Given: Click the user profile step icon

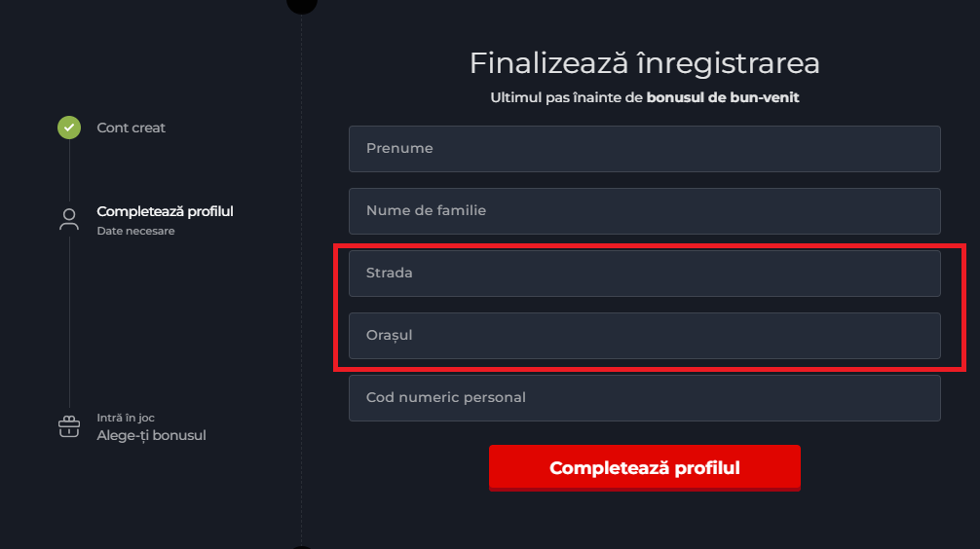Looking at the screenshot, I should click(69, 219).
